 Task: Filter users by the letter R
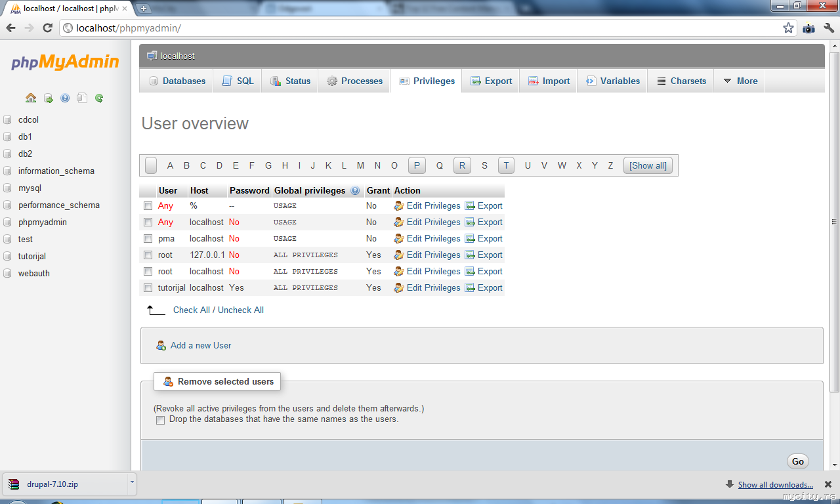pos(462,165)
